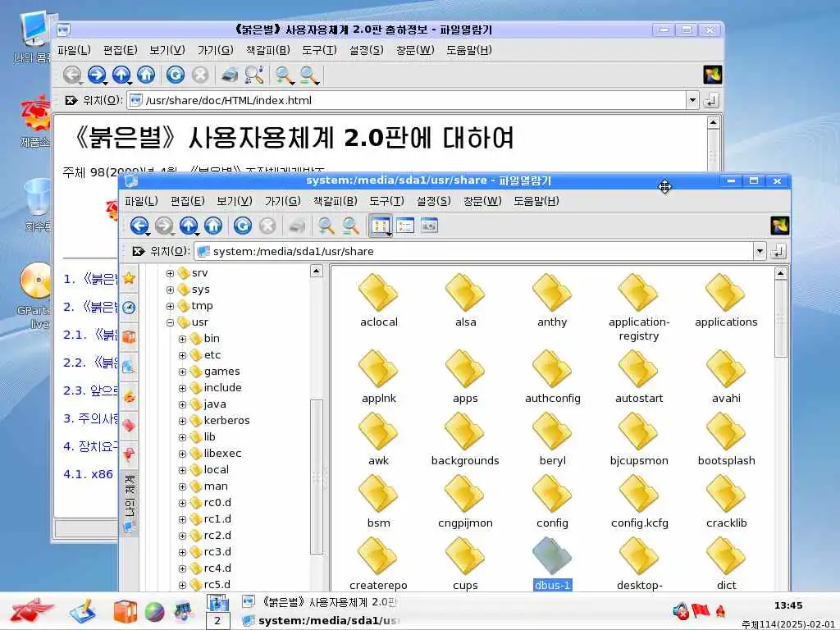Open the location dropdown for /usr/share/doc/HTML/index.html

pyautogui.click(x=692, y=100)
